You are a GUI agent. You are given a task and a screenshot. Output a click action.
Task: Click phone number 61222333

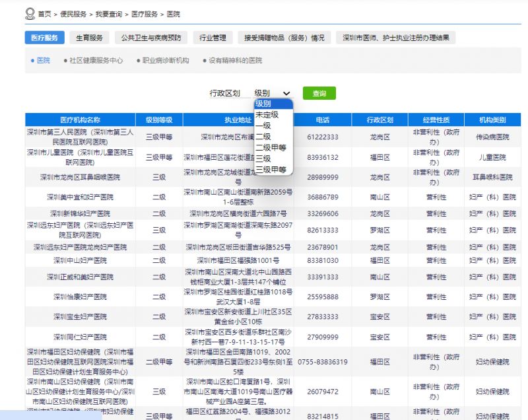[323, 137]
